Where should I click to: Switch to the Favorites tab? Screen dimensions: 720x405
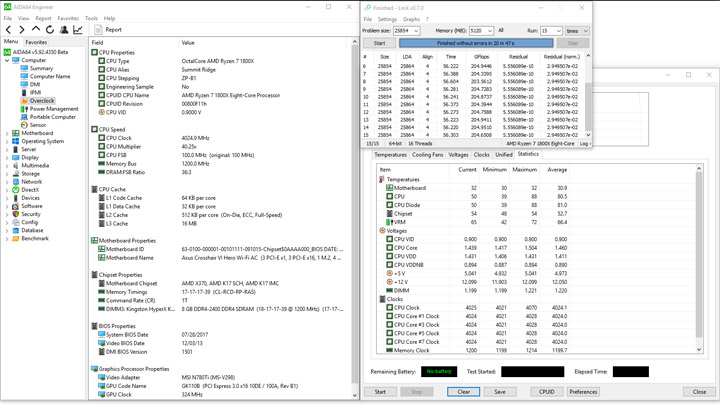(x=36, y=43)
